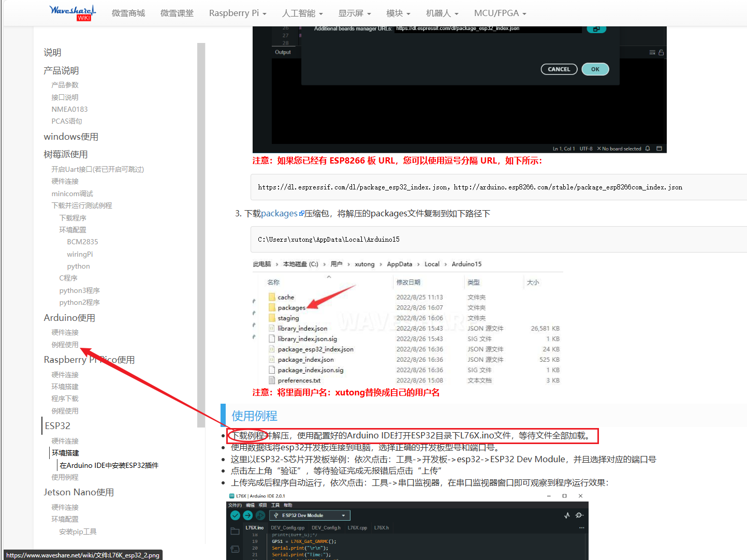Image resolution: width=747 pixels, height=560 pixels.
Task: Click the external link icon after packages
Action: pyautogui.click(x=301, y=213)
